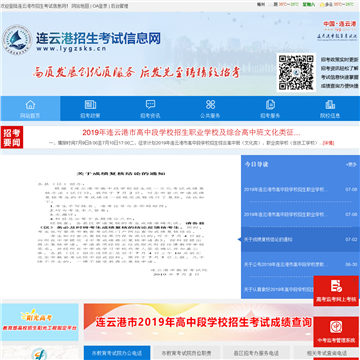The width and height of the screenshot is (360, 360).
Task: Click the www.lygzsks.cn URL text
Action: (71, 49)
